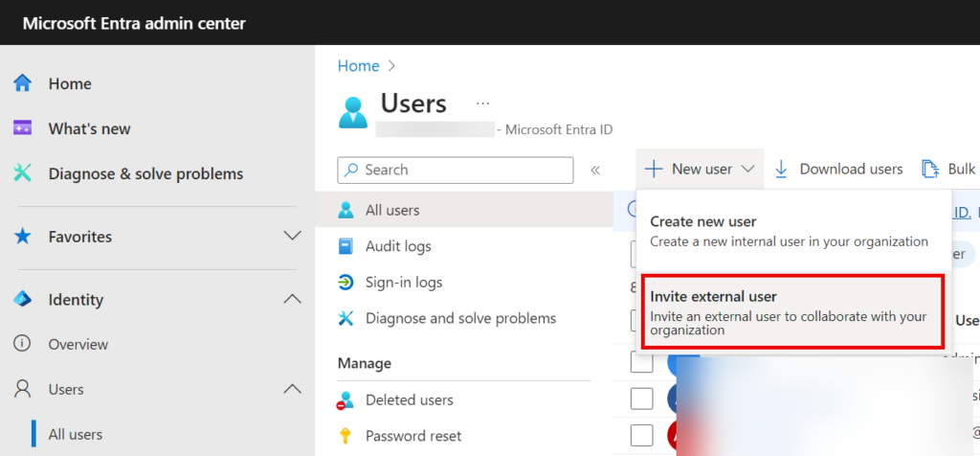Choose Create new user option
The height and width of the screenshot is (456, 980).
point(793,231)
